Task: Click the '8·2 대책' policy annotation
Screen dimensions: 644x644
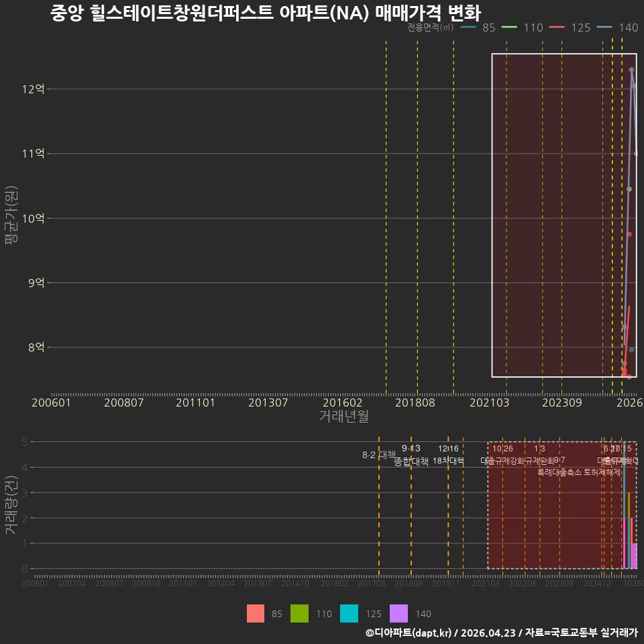Action: [378, 455]
